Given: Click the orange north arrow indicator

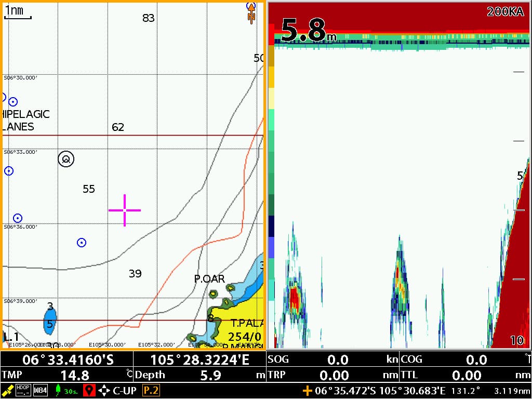Looking at the screenshot, I should (x=251, y=12).
